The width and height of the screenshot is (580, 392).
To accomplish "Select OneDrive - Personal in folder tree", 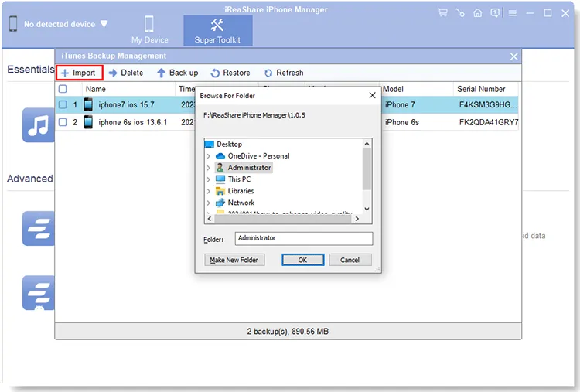I will 258,156.
